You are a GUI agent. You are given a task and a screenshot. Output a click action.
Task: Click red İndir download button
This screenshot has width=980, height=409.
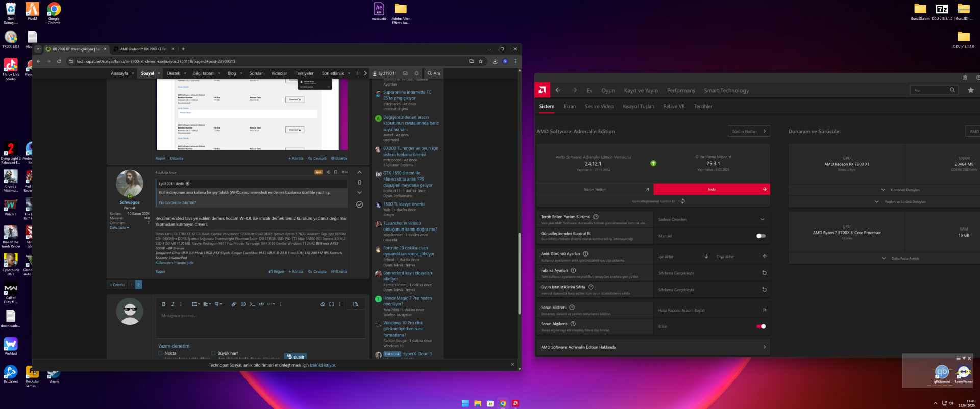coord(712,189)
